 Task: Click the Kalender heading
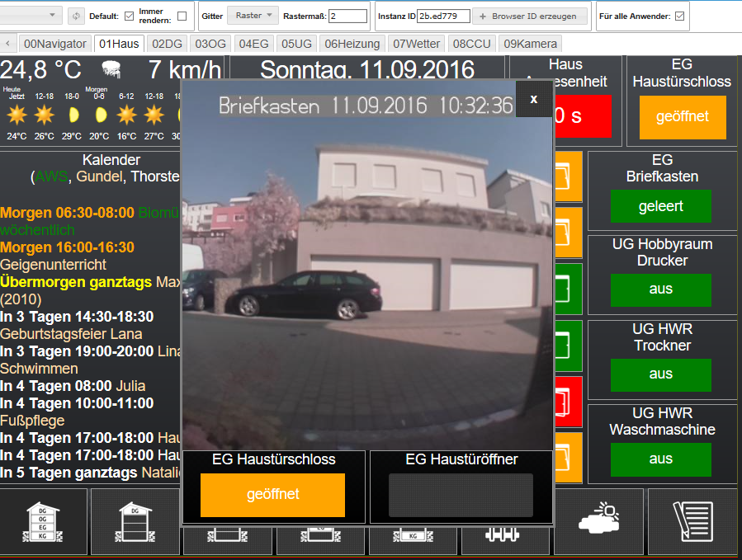tap(111, 160)
